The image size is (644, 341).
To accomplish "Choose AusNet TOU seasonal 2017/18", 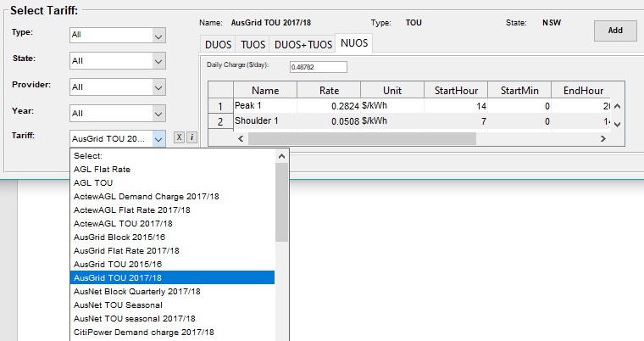I will (173, 319).
